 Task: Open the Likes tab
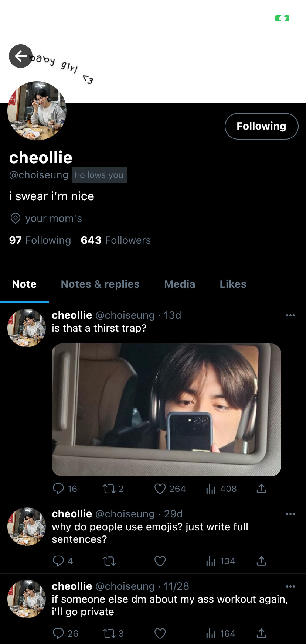point(233,284)
